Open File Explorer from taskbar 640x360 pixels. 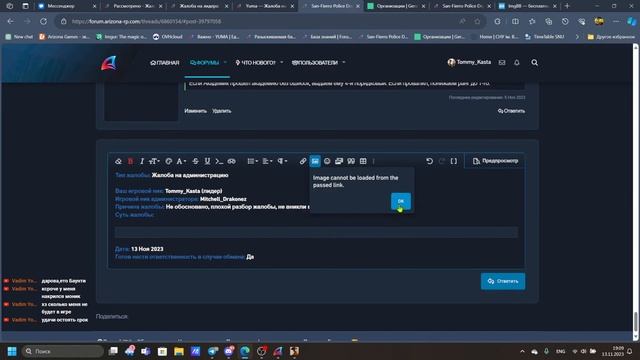pyautogui.click(x=179, y=351)
